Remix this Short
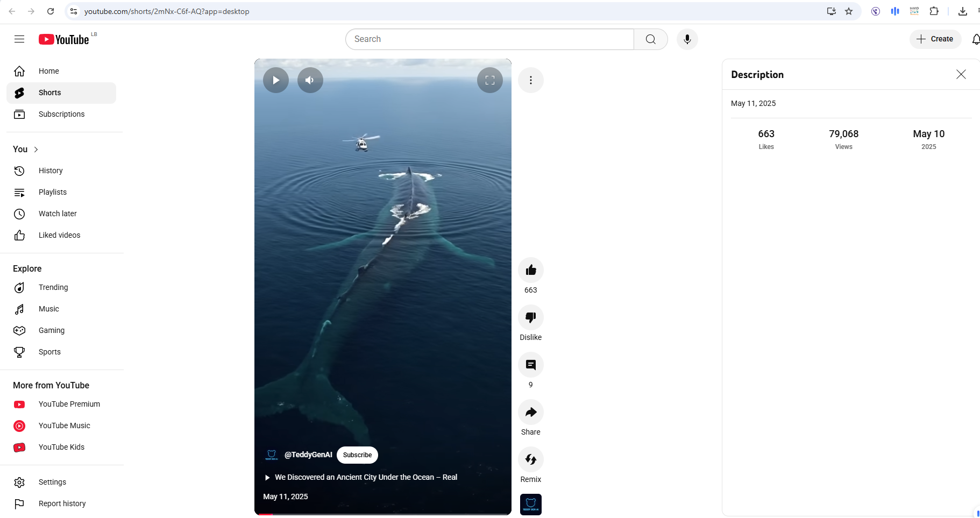 pyautogui.click(x=530, y=459)
